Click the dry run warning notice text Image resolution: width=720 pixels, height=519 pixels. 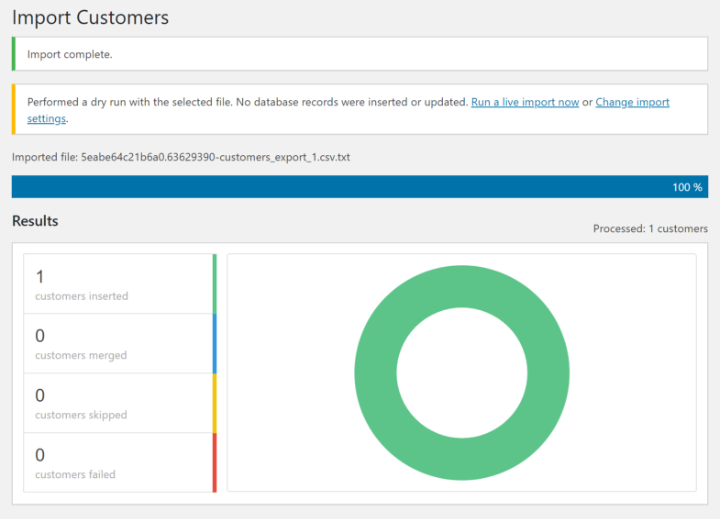pos(248,102)
